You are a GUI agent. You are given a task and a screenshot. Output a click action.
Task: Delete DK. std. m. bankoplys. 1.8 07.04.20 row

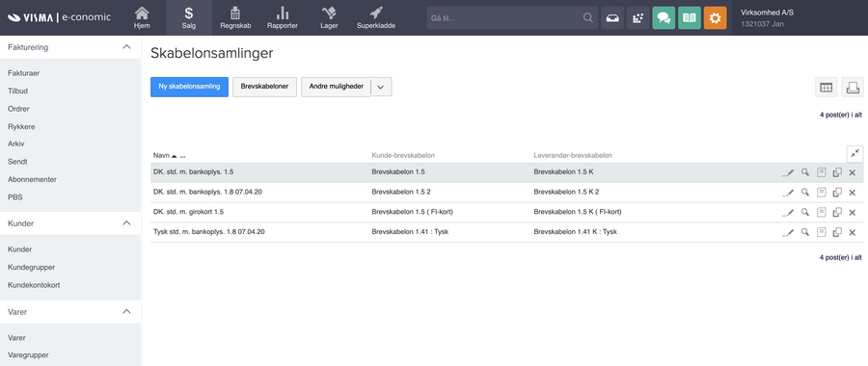click(853, 193)
